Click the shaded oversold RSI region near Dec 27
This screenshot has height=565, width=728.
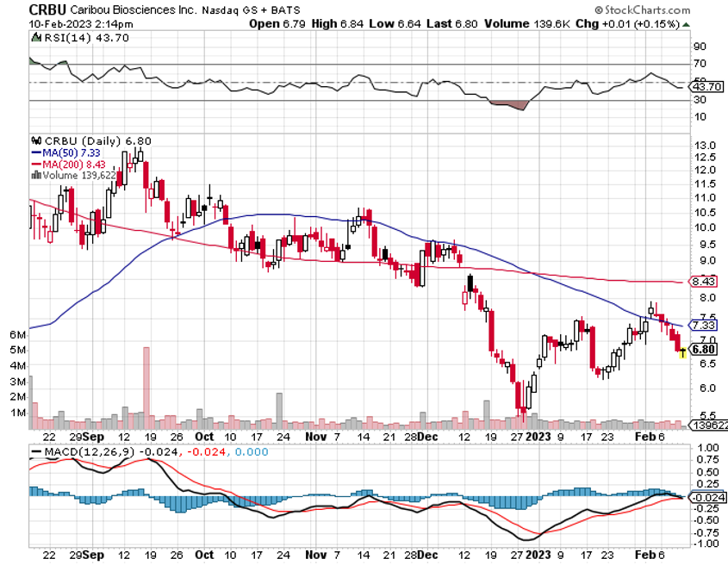[x=509, y=105]
